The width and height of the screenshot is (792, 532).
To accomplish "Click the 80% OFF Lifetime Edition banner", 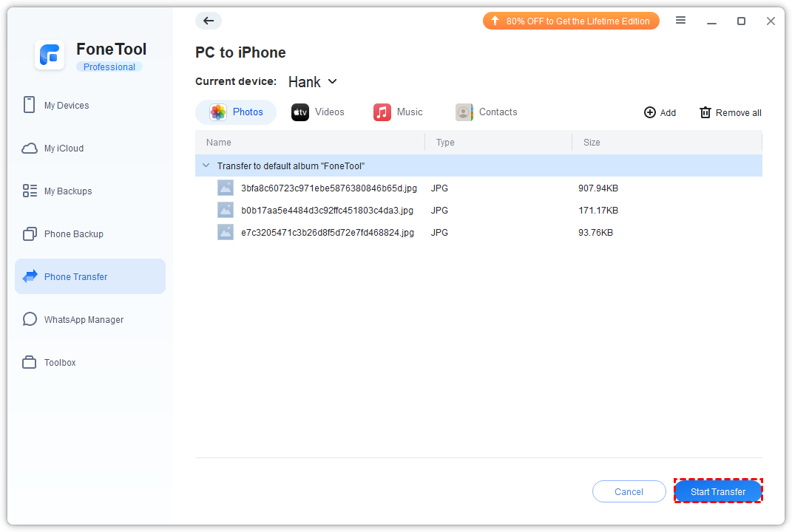I will click(570, 21).
